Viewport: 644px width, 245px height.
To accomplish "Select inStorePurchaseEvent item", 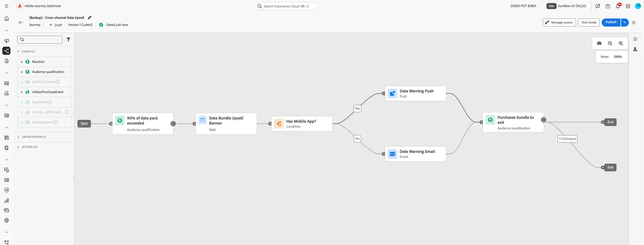I will pyautogui.click(x=45, y=92).
